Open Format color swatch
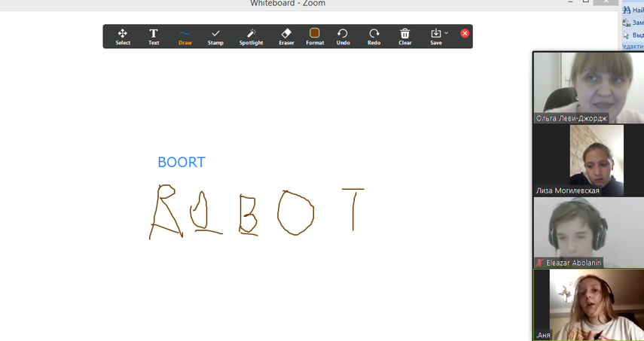This screenshot has height=341, width=644. coord(315,33)
